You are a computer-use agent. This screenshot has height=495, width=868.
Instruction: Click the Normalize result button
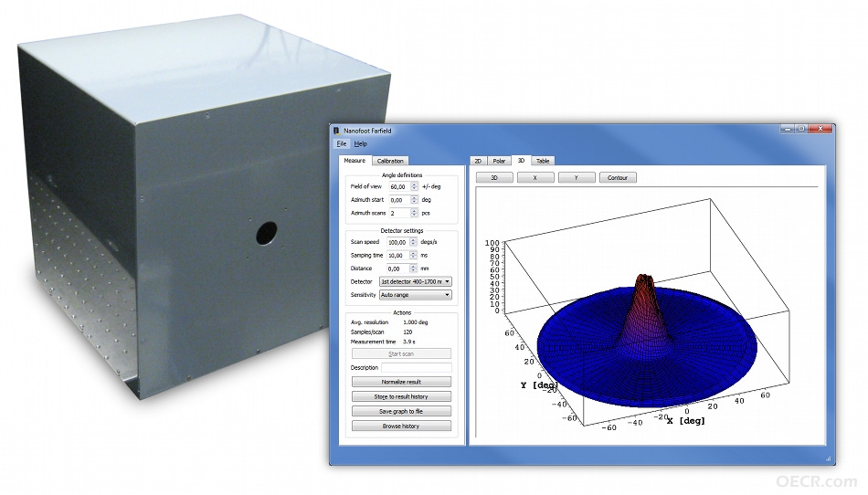click(x=401, y=382)
